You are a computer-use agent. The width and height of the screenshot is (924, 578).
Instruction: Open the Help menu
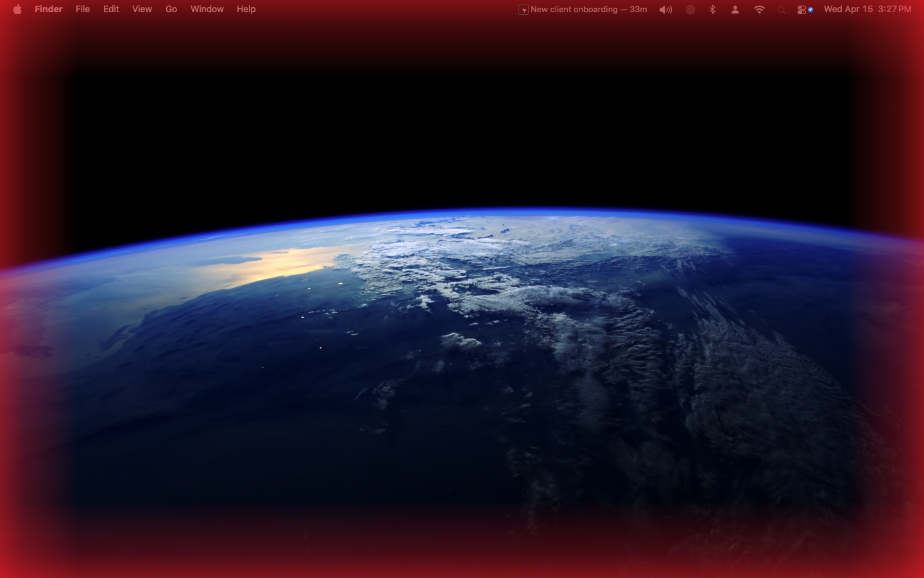[x=246, y=9]
